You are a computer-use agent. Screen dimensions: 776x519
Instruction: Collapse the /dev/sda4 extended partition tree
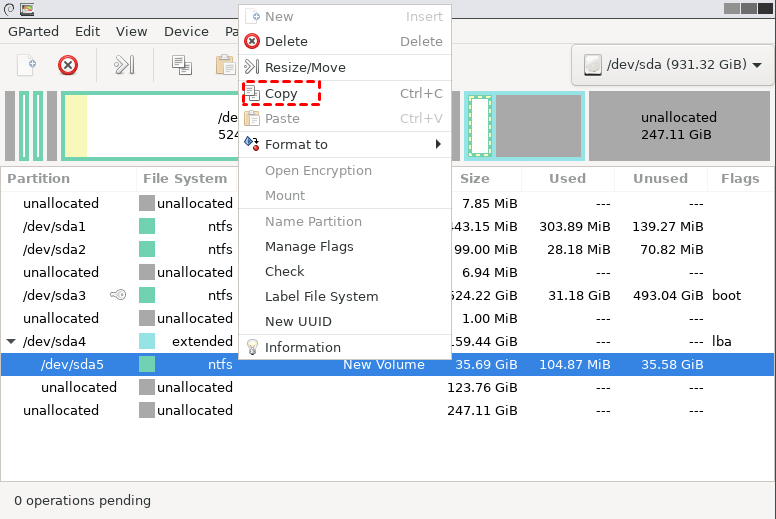pos(12,341)
